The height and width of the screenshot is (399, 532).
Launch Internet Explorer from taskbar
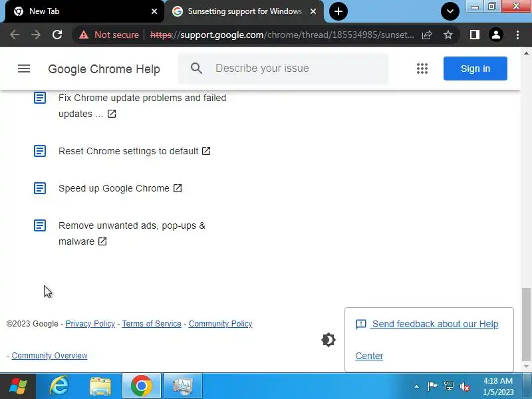tap(59, 386)
